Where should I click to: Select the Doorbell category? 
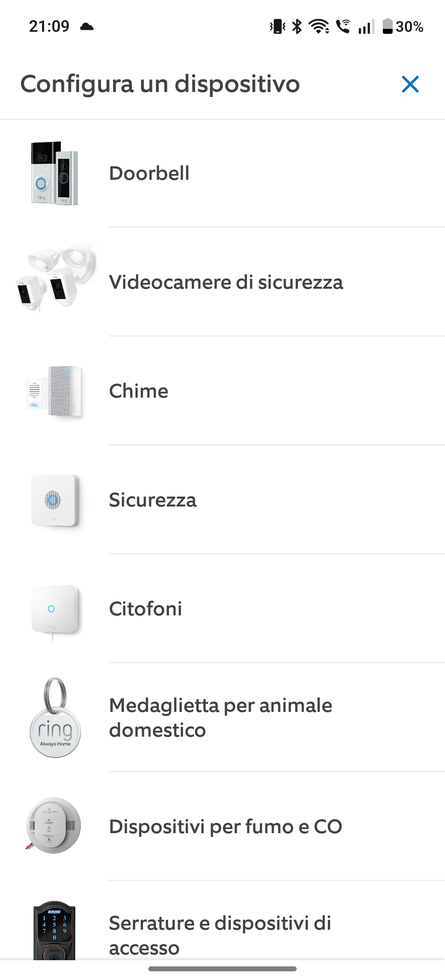[x=149, y=173]
